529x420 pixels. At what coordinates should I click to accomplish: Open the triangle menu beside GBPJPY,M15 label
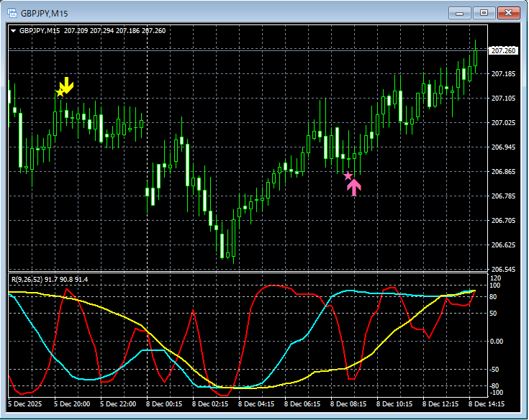(x=13, y=31)
